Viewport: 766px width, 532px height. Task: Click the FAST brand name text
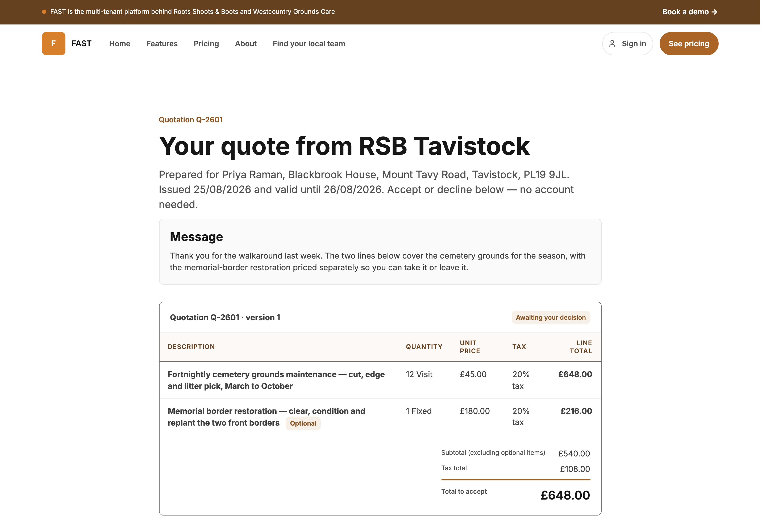pyautogui.click(x=81, y=44)
